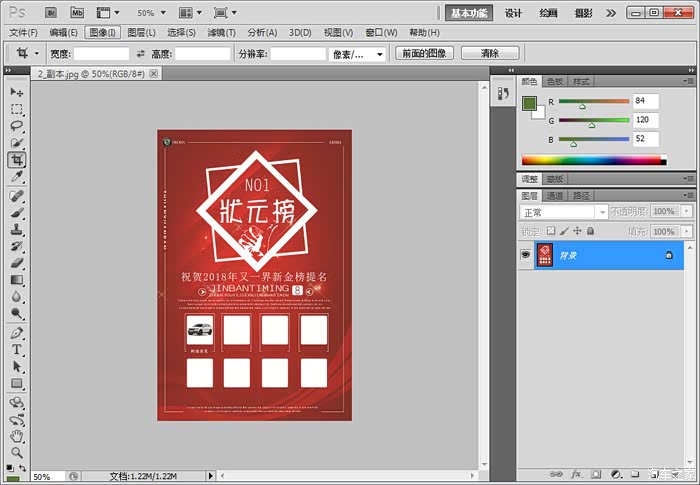Image resolution: width=700 pixels, height=485 pixels.
Task: Select the Move tool
Action: click(17, 92)
